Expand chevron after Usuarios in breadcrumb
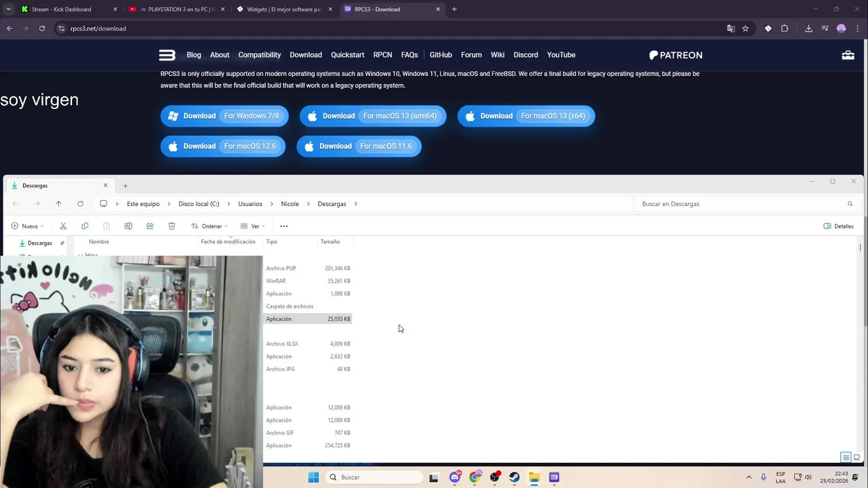Screen dimensions: 868x488 click(x=272, y=203)
